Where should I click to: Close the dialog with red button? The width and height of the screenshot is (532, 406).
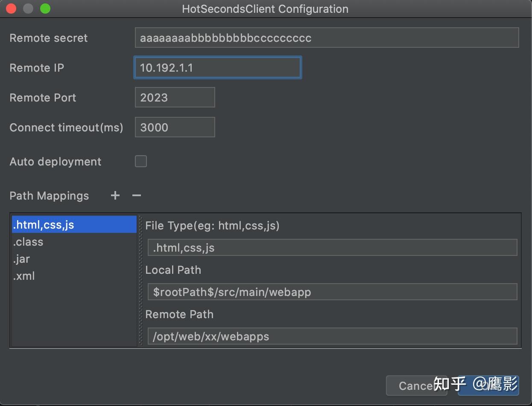tap(12, 9)
